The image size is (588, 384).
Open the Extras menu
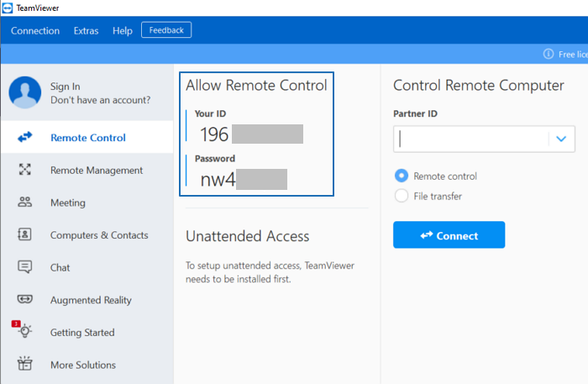tap(86, 31)
